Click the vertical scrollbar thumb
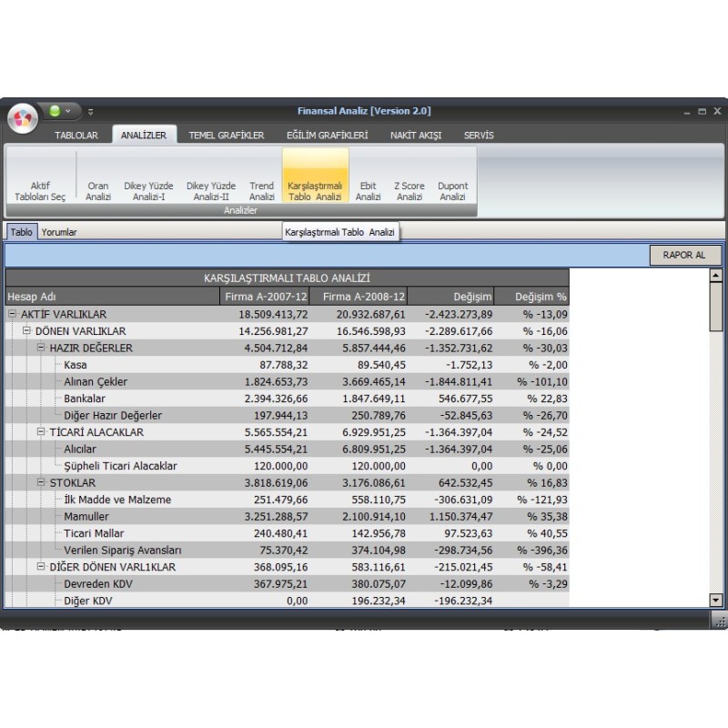This screenshot has height=728, width=728. (716, 307)
